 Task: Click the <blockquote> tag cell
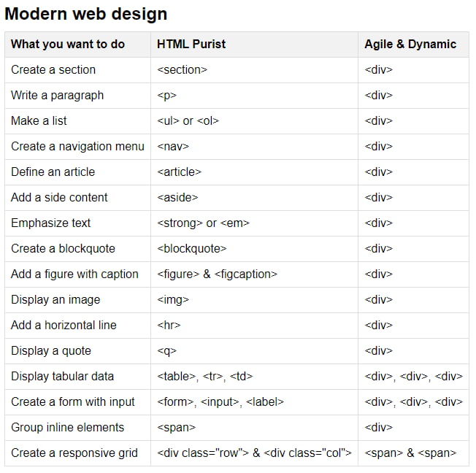click(192, 248)
